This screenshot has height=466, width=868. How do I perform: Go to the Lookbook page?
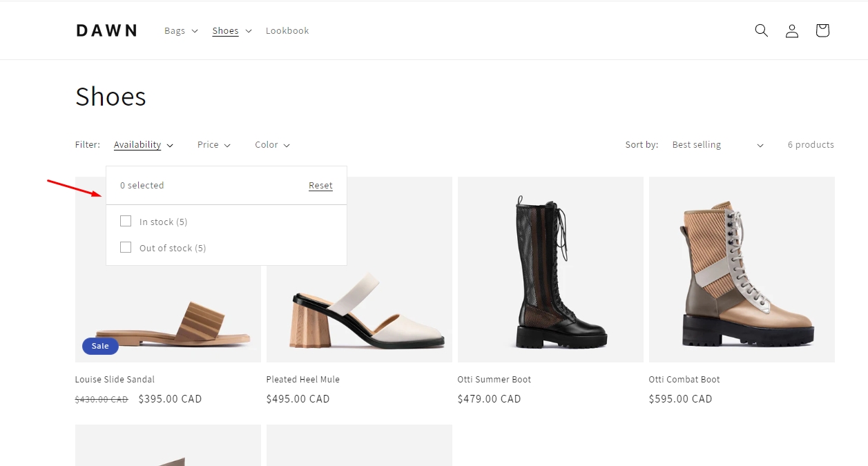(287, 30)
